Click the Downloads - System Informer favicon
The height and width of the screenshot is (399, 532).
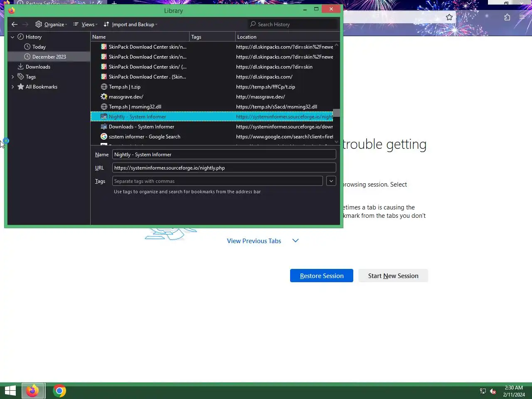[x=104, y=127]
